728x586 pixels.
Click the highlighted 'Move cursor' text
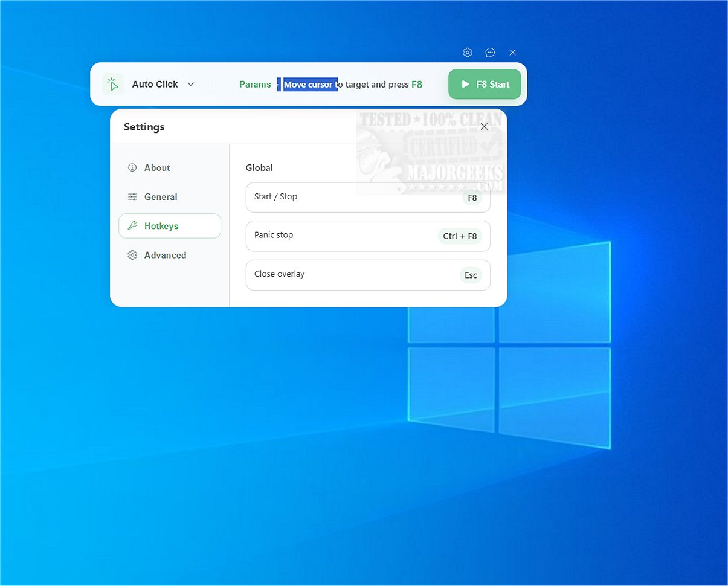[308, 85]
